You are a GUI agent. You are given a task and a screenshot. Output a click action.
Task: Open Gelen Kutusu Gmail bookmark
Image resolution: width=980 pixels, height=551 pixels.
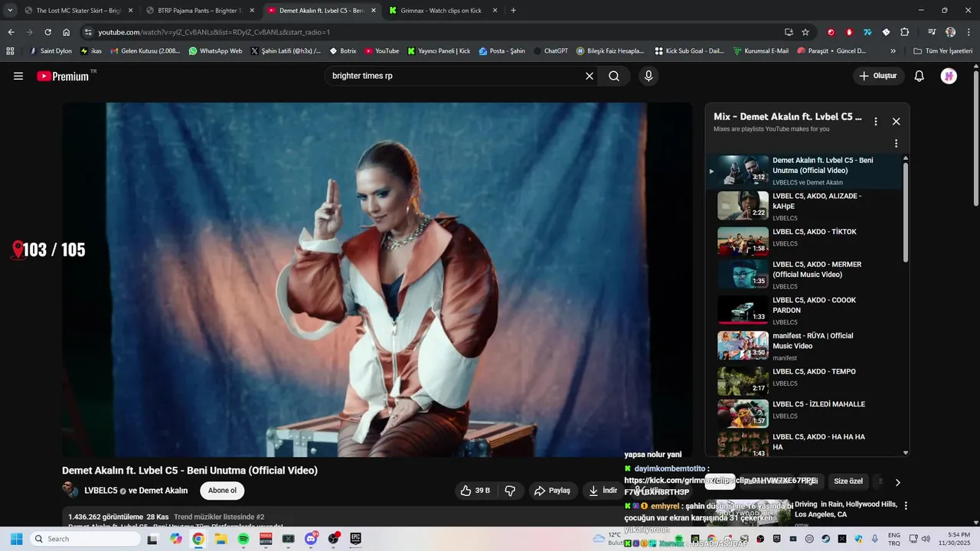145,51
